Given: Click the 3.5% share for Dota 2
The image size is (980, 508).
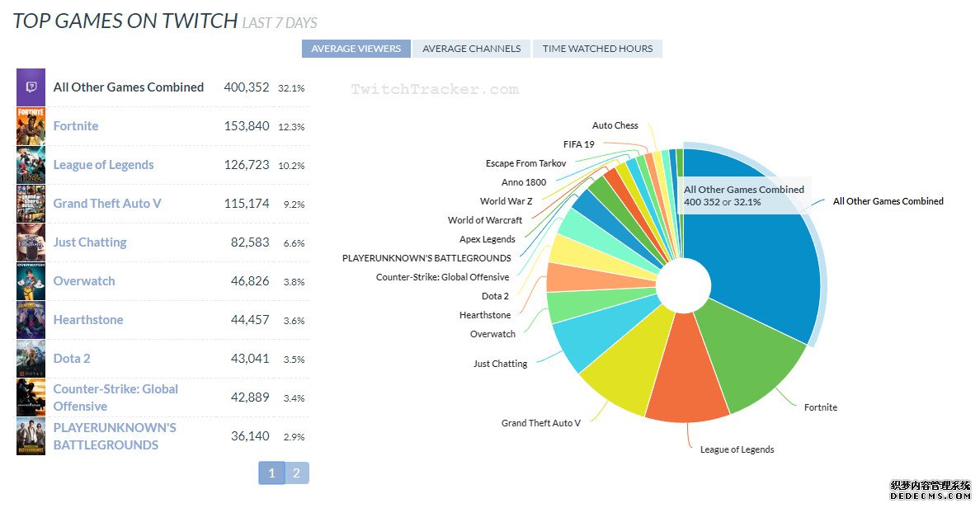Looking at the screenshot, I should point(294,360).
